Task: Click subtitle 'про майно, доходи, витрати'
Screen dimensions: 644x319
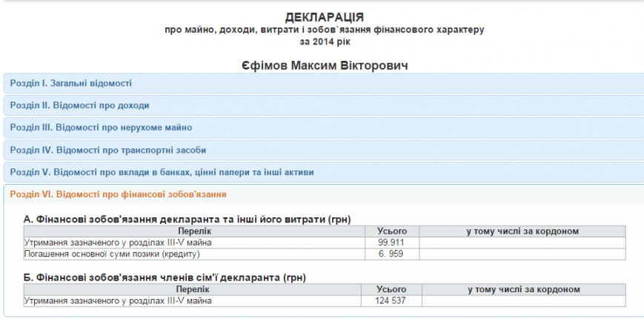Action: [325, 30]
